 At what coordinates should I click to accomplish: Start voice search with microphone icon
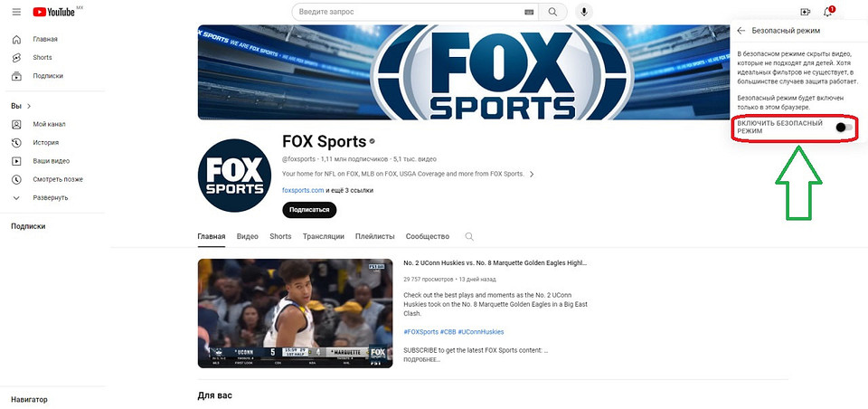pos(585,12)
